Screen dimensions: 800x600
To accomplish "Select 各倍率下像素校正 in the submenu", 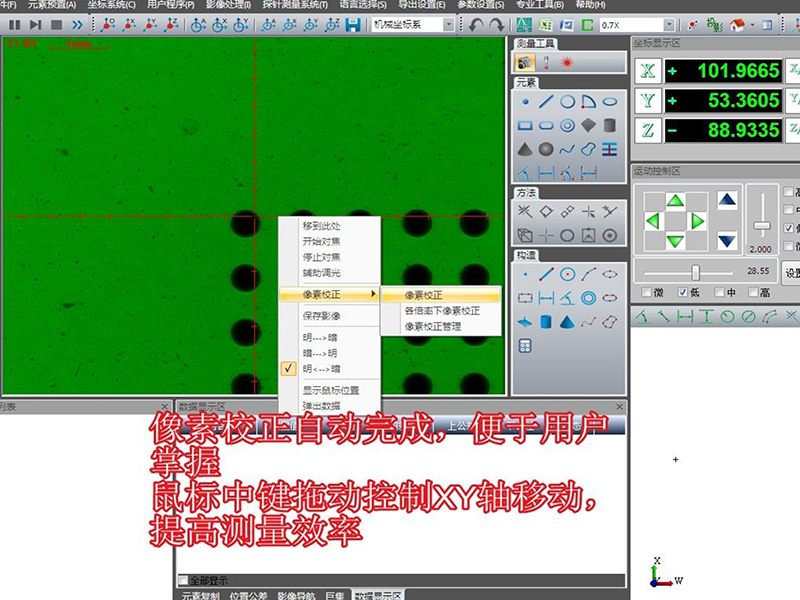I will [442, 311].
